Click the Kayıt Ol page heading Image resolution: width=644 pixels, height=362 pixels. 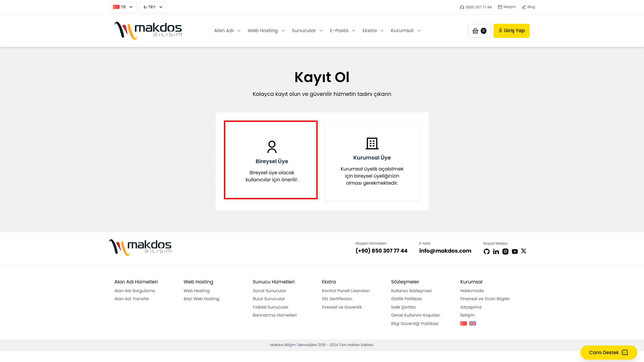click(x=322, y=77)
